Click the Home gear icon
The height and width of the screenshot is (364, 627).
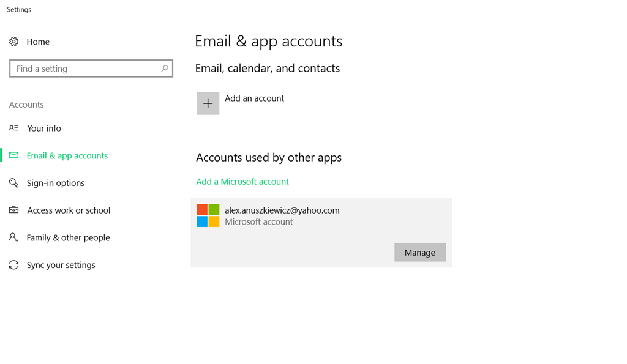[13, 42]
